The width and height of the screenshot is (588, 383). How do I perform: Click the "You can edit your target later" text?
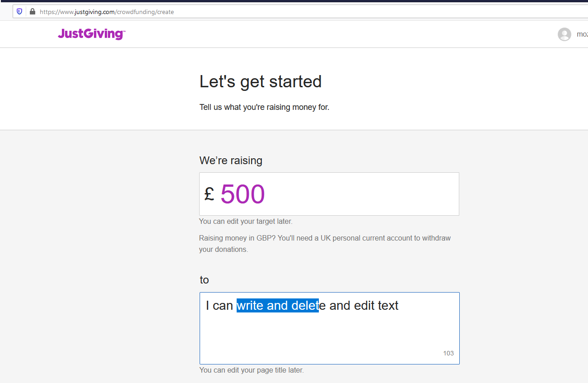click(x=245, y=221)
